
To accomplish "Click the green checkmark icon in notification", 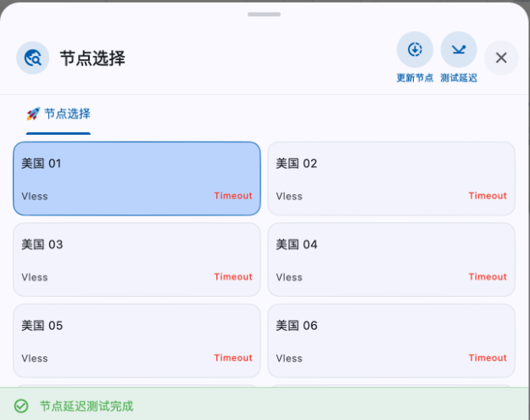I will point(21,406).
